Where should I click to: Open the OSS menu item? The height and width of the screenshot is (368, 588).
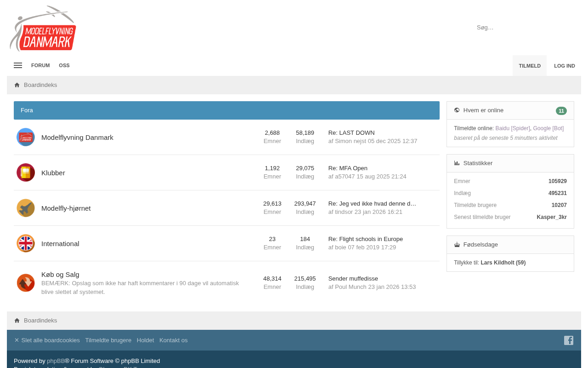pyautogui.click(x=64, y=65)
